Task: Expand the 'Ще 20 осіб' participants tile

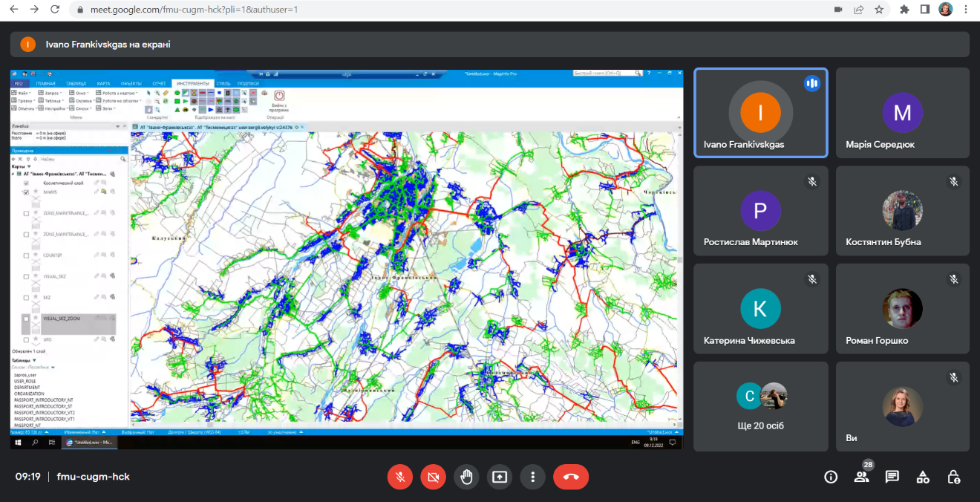Action: coord(760,406)
